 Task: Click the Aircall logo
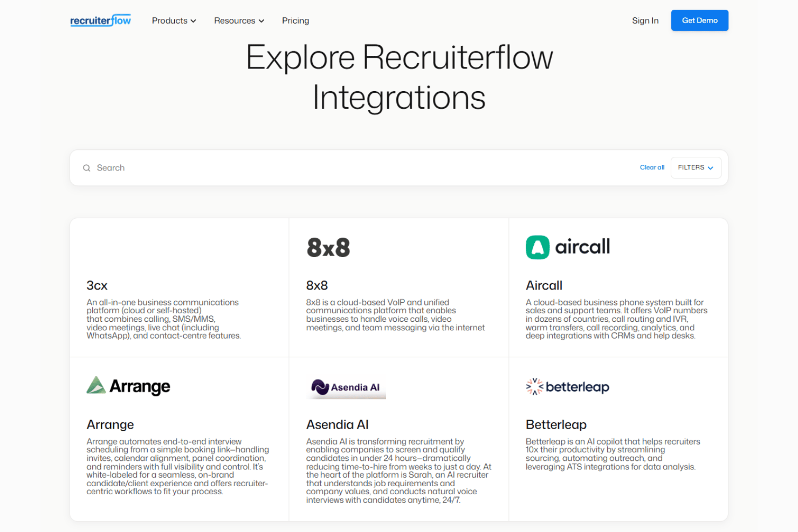[568, 247]
